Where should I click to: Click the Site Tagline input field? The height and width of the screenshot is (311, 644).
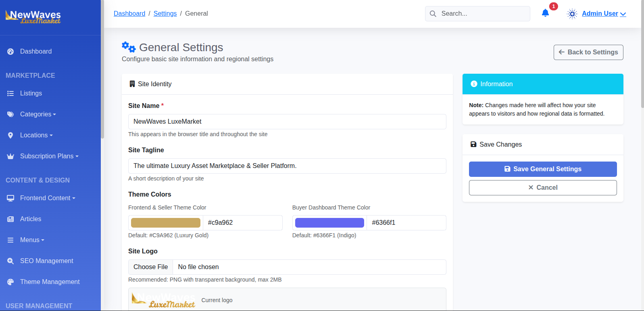click(x=287, y=166)
